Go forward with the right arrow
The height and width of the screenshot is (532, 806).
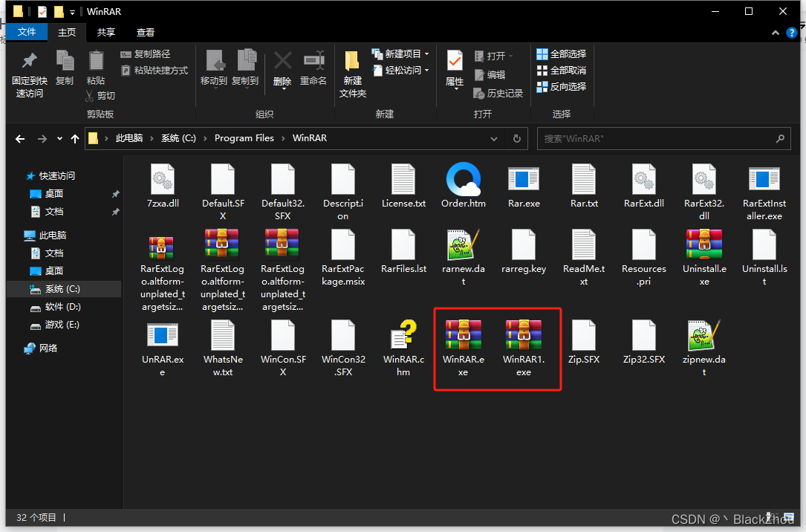(42, 139)
